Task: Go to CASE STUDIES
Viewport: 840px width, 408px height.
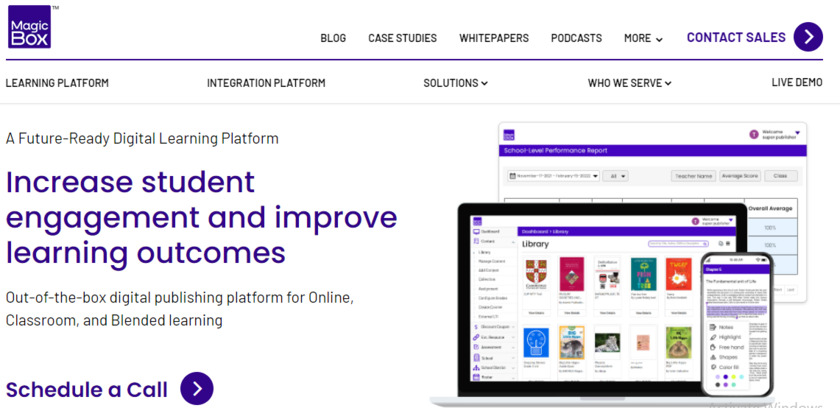Action: 402,38
